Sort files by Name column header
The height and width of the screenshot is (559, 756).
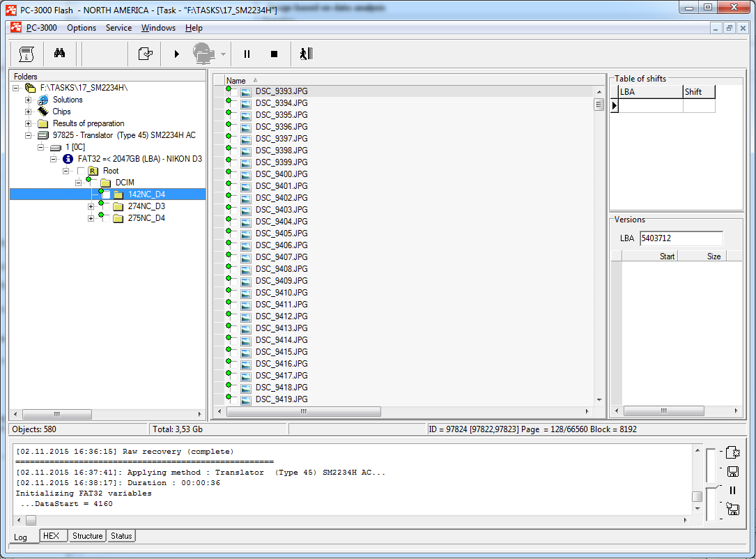point(236,81)
